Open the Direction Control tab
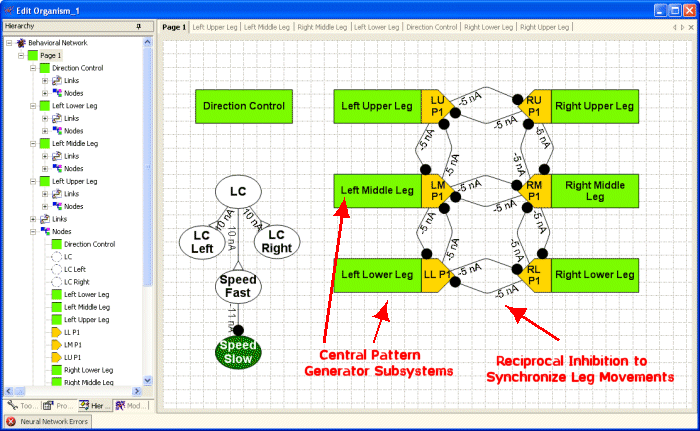The image size is (700, 431). coord(432,27)
